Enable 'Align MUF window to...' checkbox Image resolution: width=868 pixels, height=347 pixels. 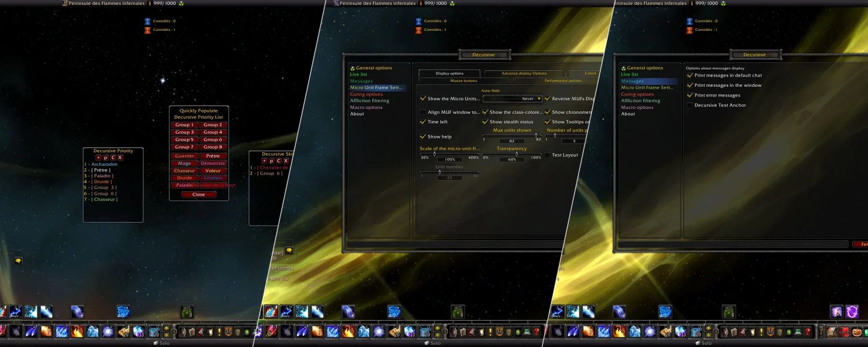click(x=423, y=112)
